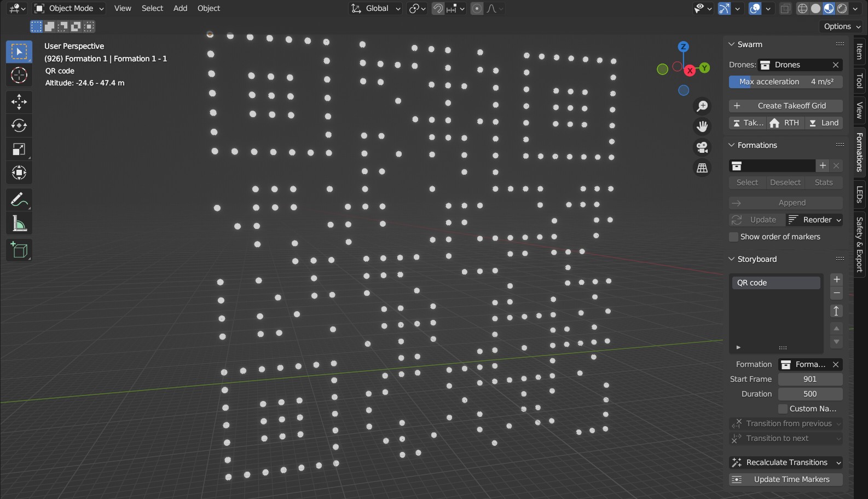Open the pivot point dropdown
The image size is (868, 499).
tap(417, 8)
